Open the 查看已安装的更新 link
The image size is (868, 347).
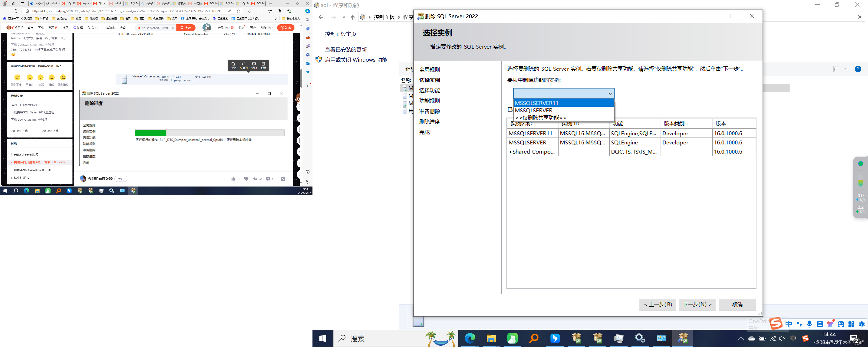point(345,49)
